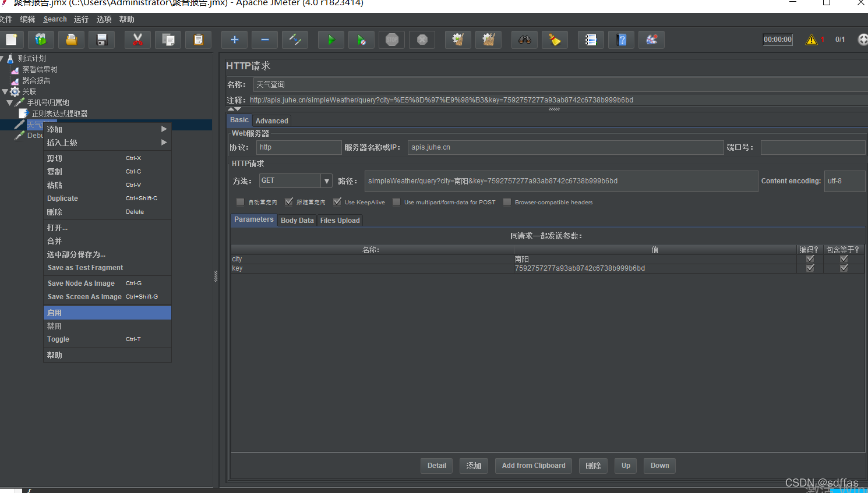Click the Shutdown test icon

pos(422,40)
